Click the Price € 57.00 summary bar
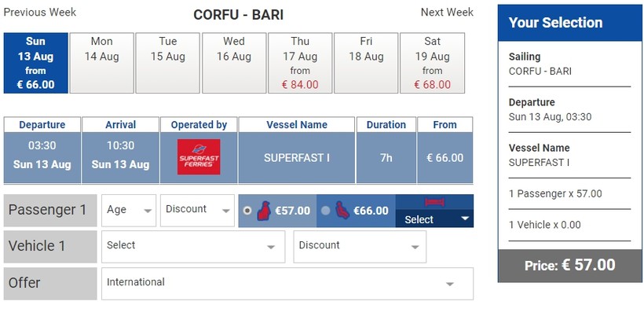 (x=569, y=266)
